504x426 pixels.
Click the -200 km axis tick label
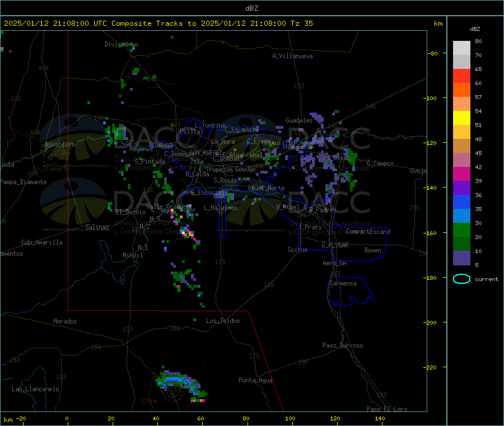pos(430,322)
